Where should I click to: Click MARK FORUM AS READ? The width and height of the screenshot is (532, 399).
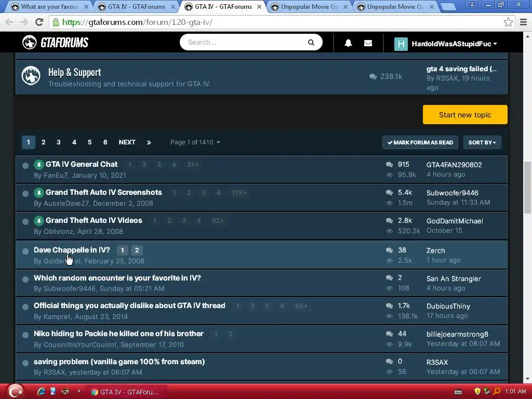click(x=420, y=142)
